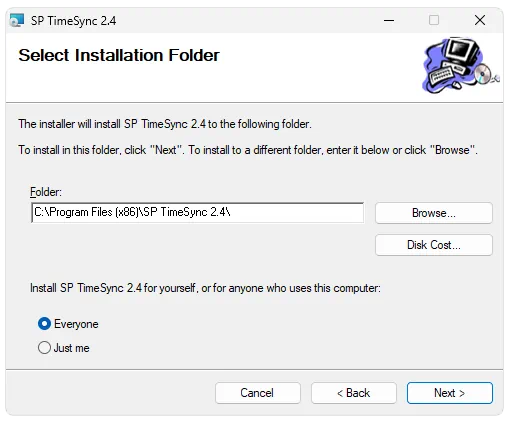Viewport: 507px width, 421px height.
Task: Click the Everyone option label
Action: [x=76, y=324]
